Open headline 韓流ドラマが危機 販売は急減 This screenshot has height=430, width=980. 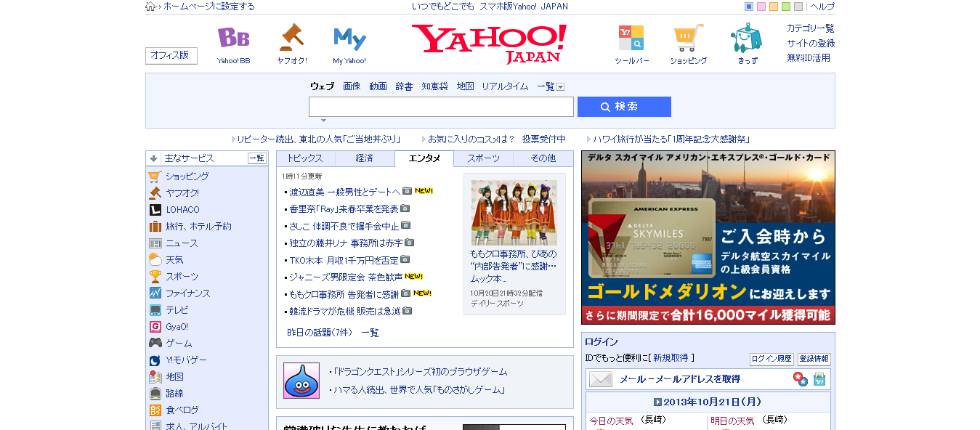[x=345, y=311]
